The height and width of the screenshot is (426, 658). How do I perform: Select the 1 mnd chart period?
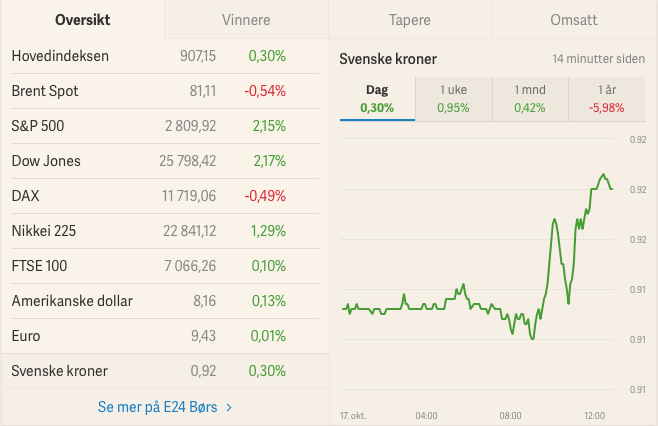pos(530,99)
